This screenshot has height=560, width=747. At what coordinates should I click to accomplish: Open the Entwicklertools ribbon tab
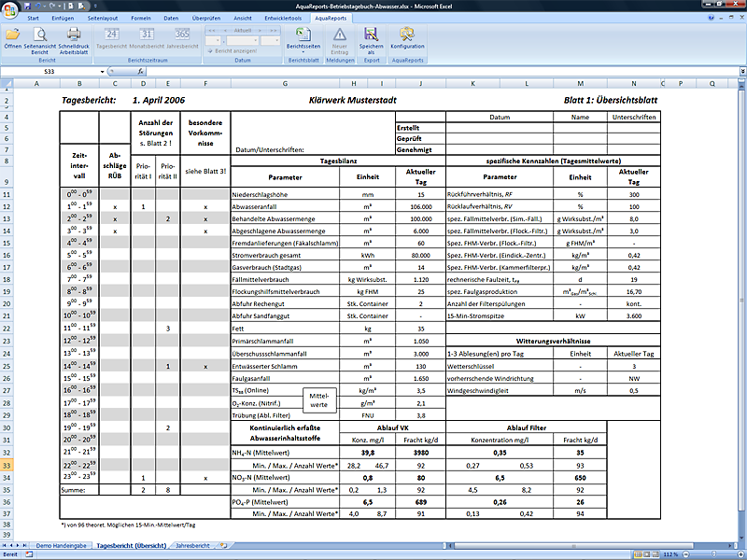click(x=283, y=18)
